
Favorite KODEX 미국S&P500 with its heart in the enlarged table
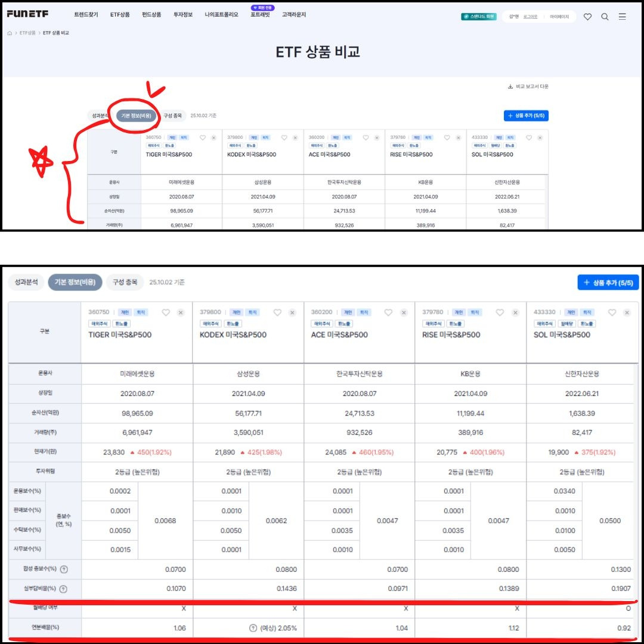(278, 312)
